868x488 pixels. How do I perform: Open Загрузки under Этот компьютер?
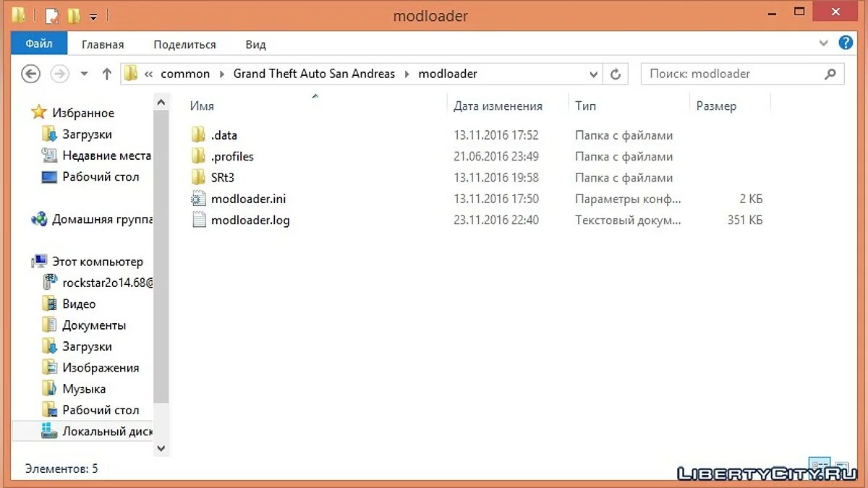click(87, 346)
